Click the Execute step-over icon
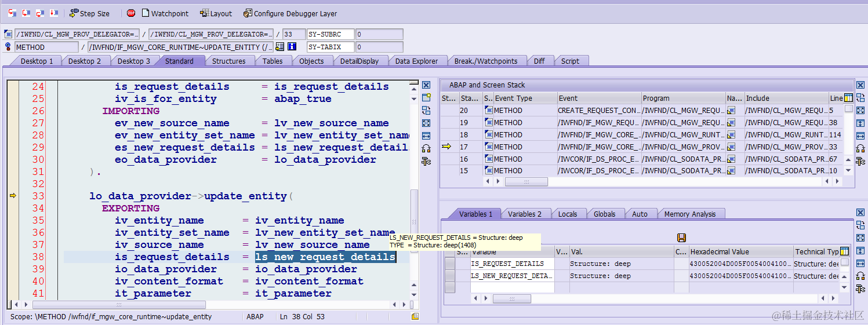This screenshot has width=868, height=325. [x=27, y=13]
